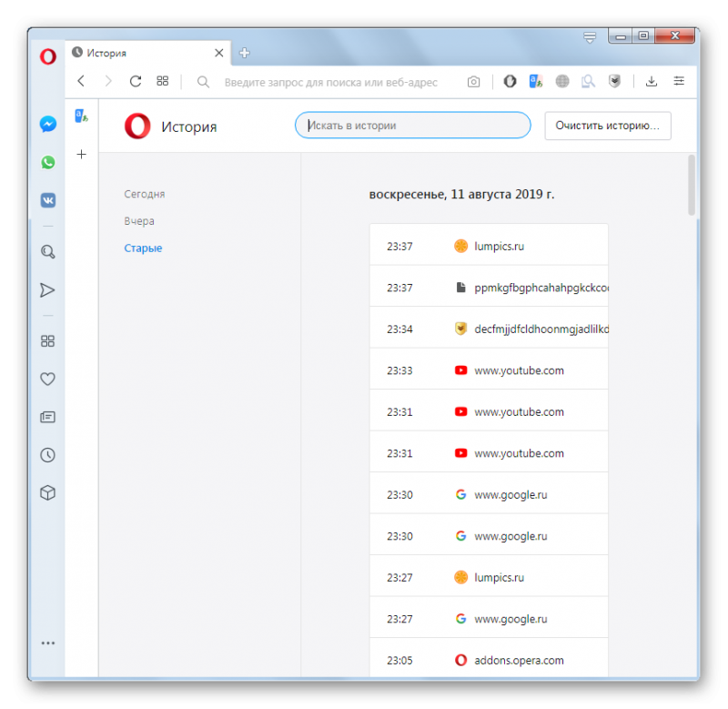Close the История tab

point(219,53)
